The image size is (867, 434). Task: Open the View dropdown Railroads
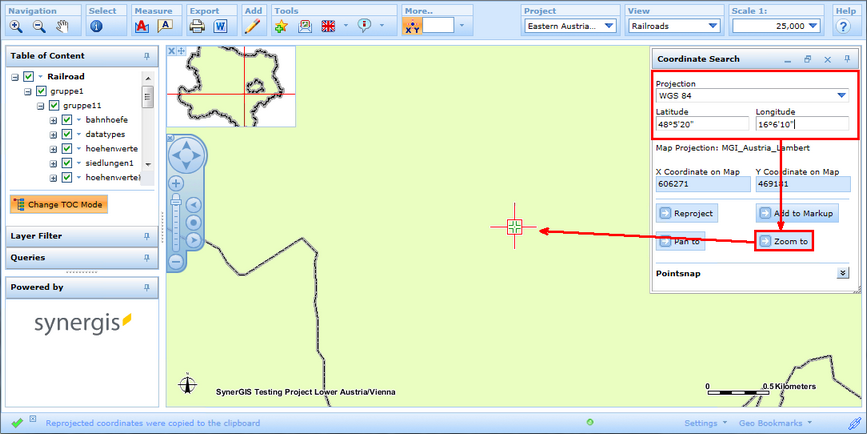pyautogui.click(x=674, y=26)
